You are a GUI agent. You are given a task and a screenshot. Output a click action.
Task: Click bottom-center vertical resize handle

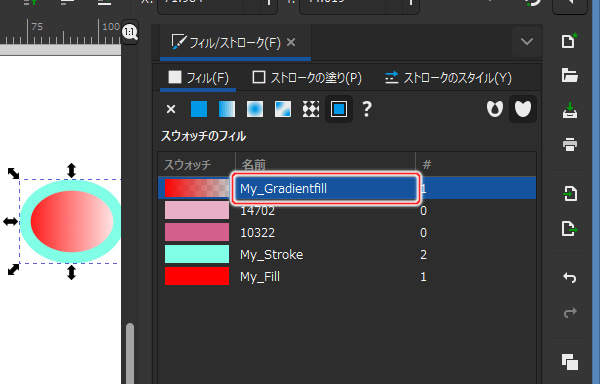point(71,272)
